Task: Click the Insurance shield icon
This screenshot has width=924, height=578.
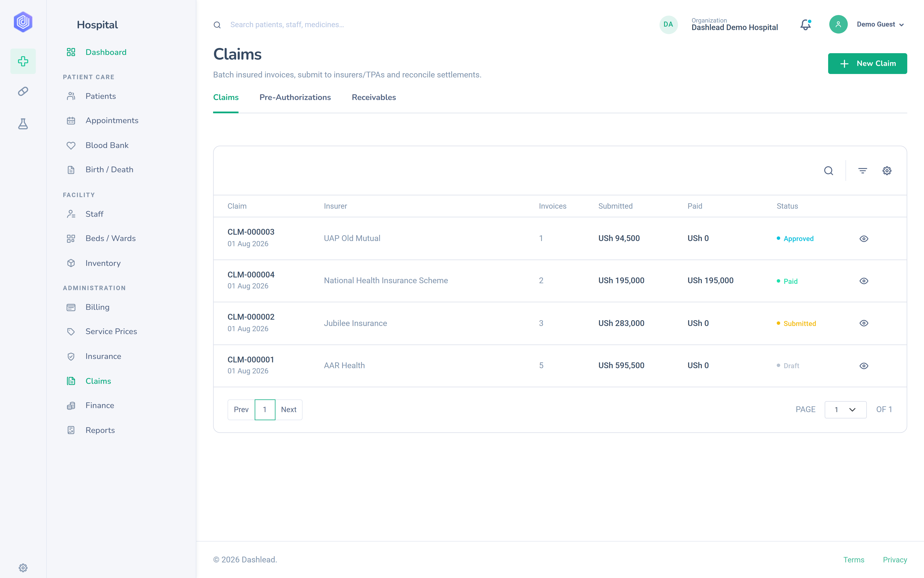Action: [x=71, y=356]
